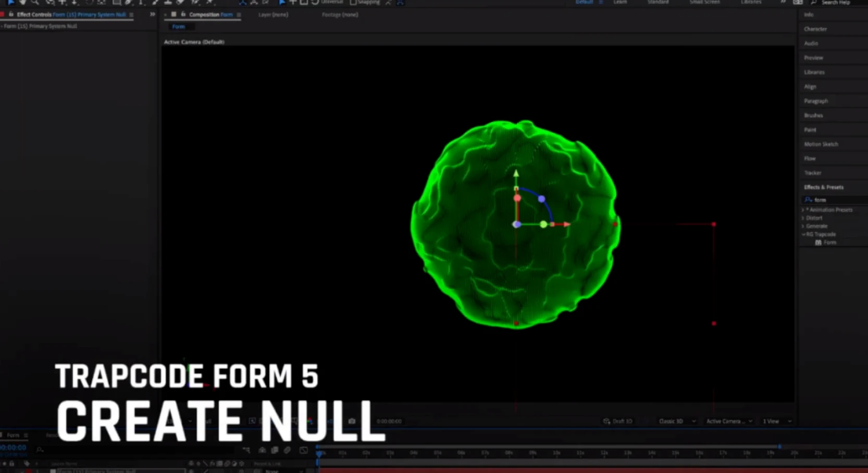Switch to the Layer (none) tab

[x=273, y=15]
